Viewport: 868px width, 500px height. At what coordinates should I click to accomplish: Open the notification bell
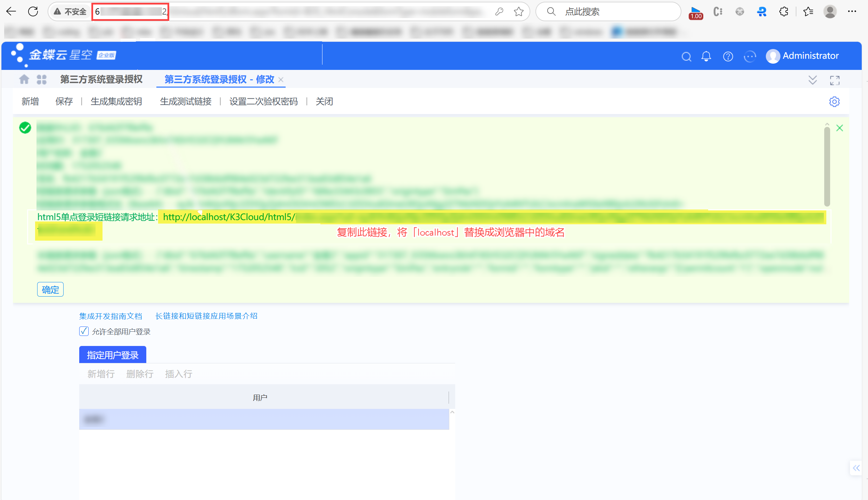(706, 56)
